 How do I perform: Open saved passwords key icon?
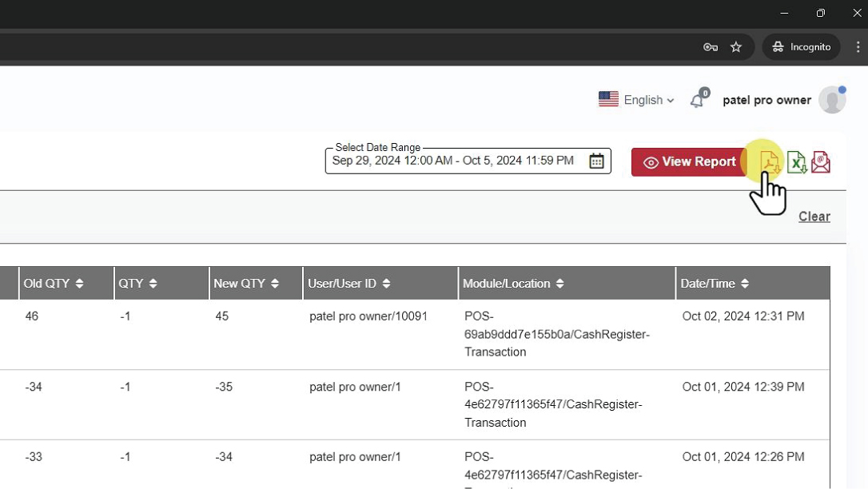tap(710, 47)
